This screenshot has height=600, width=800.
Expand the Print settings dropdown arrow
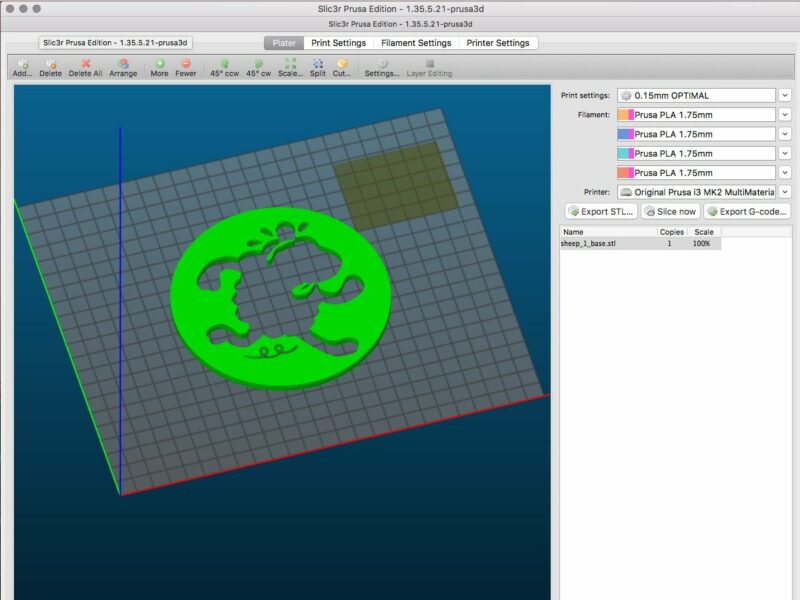pos(785,95)
